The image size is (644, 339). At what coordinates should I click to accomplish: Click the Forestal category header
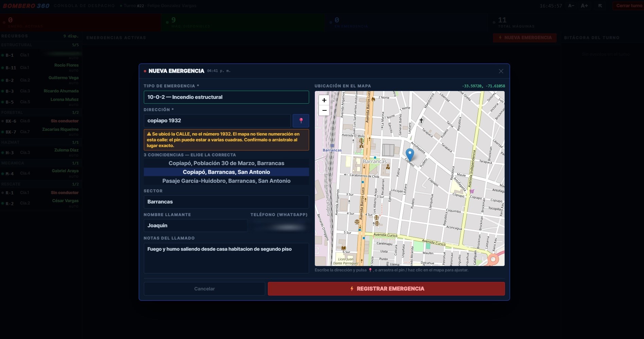point(41,112)
